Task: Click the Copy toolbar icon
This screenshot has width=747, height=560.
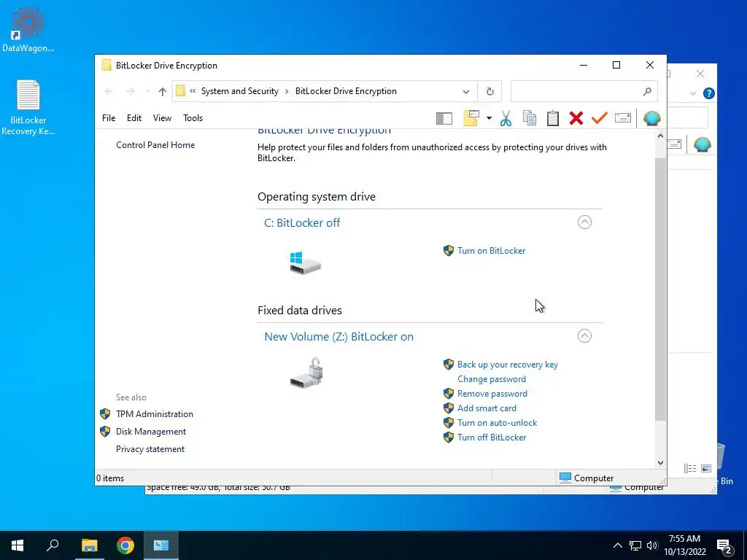Action: click(x=530, y=118)
